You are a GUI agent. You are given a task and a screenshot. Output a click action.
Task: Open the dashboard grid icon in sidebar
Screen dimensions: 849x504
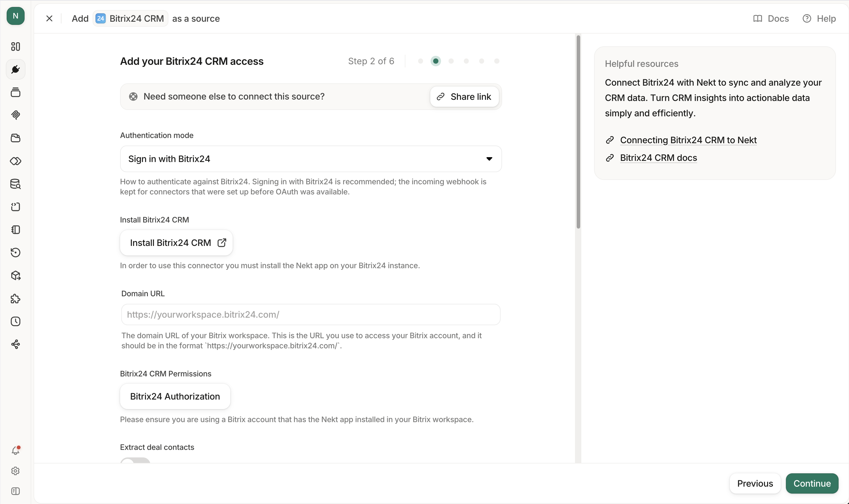click(x=16, y=47)
